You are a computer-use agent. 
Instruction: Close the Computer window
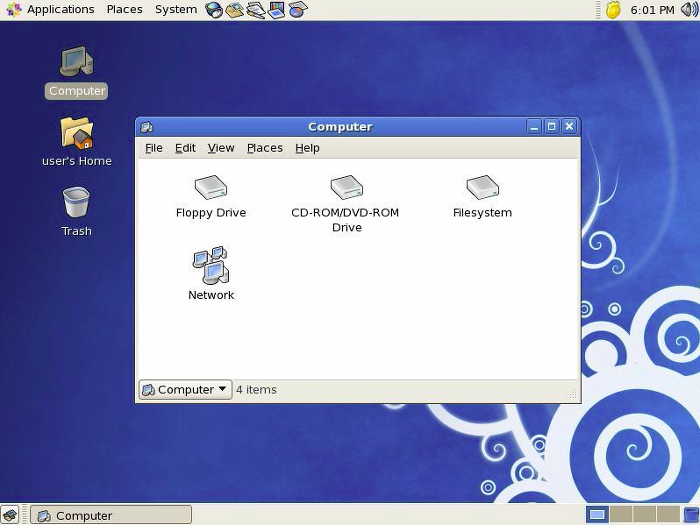[569, 127]
